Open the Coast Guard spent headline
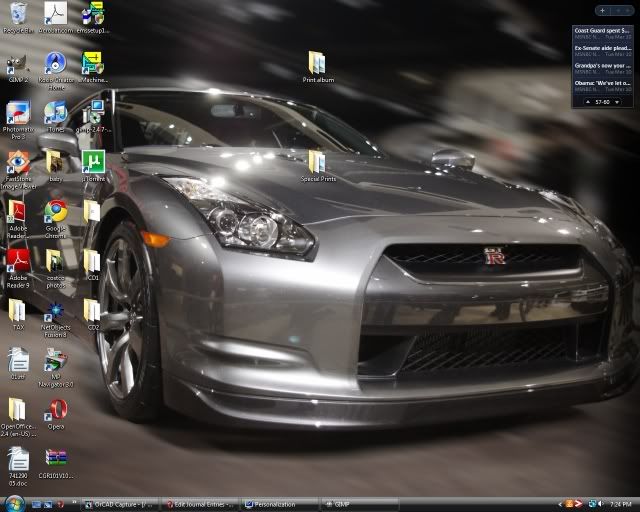The image size is (640, 512). (x=602, y=33)
